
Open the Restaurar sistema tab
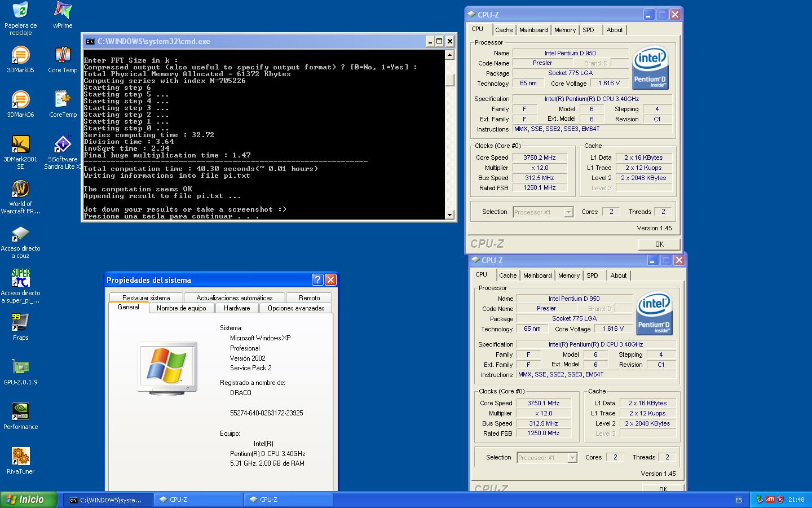point(146,298)
